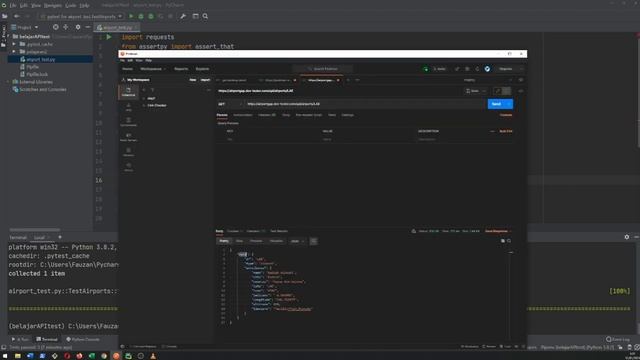Screen dimensions: 640x360
Task: Click the search response magnifier icon in Postman
Action: point(509,241)
